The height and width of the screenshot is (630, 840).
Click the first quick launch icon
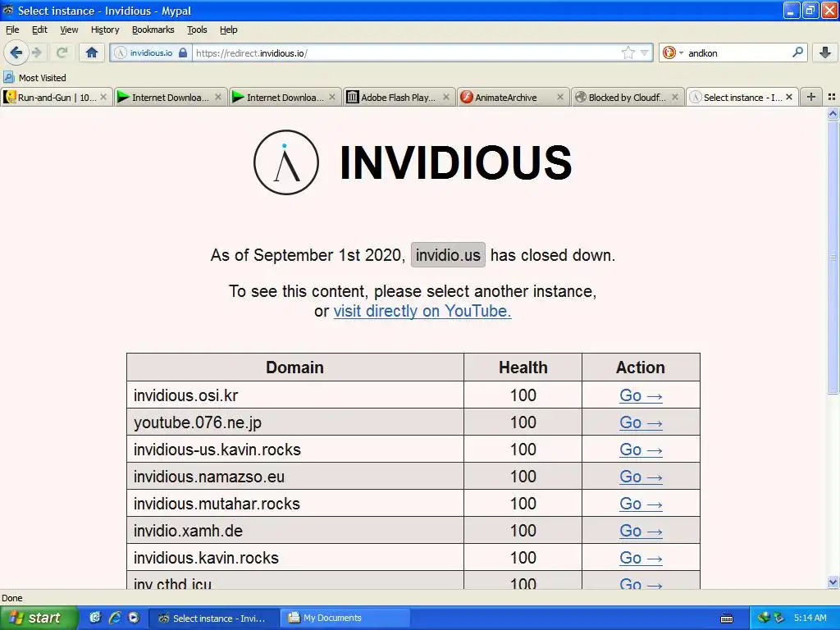click(95, 618)
